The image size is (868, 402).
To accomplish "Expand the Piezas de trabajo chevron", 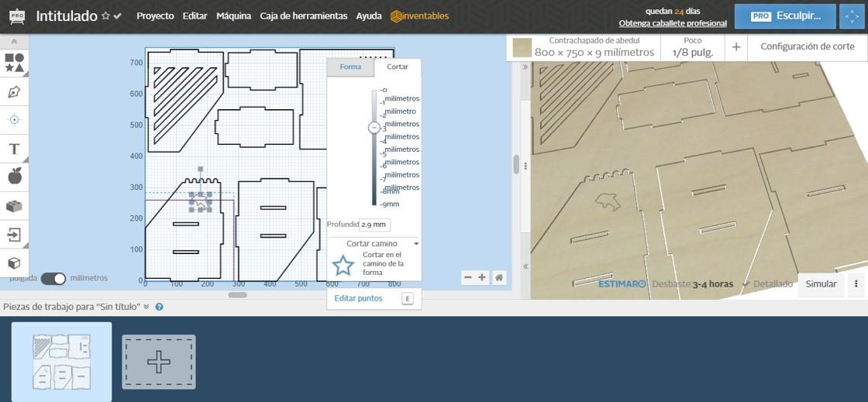I will [146, 306].
